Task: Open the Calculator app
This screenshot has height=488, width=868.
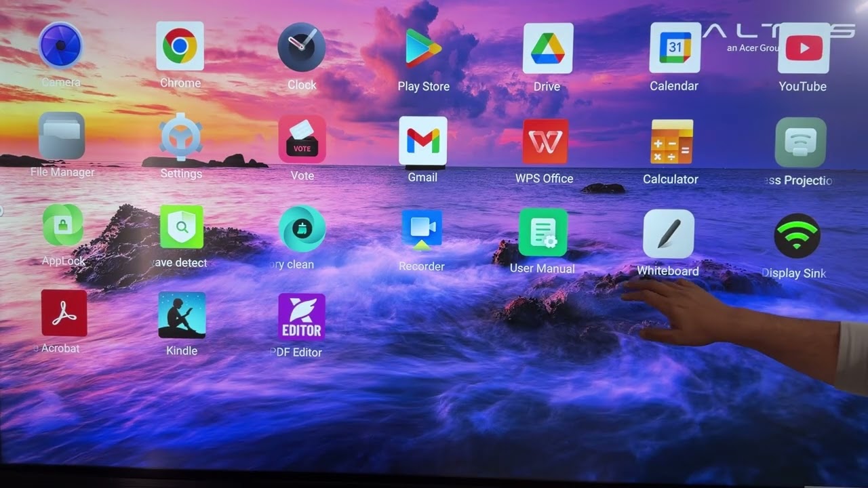Action: pyautogui.click(x=672, y=142)
